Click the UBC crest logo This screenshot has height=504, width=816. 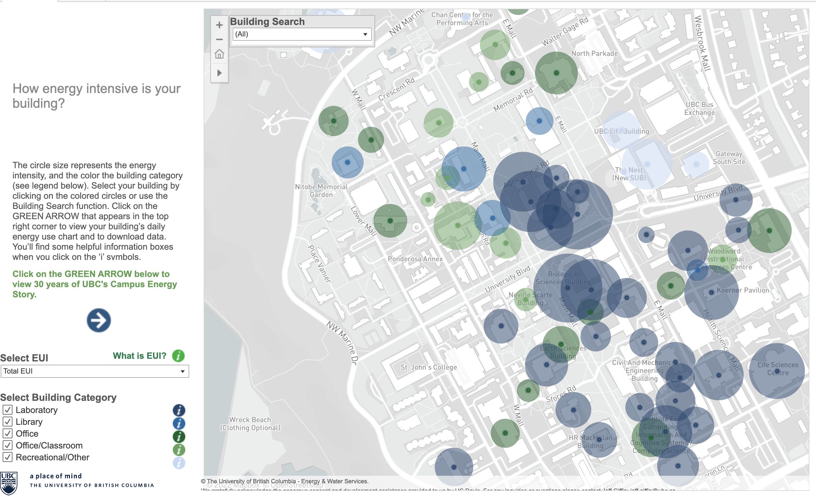[x=9, y=484]
